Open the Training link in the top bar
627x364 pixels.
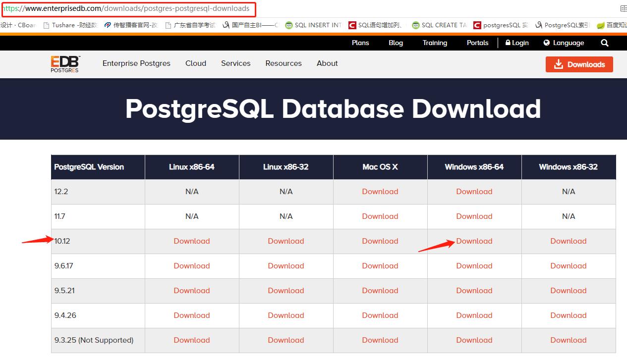click(435, 43)
